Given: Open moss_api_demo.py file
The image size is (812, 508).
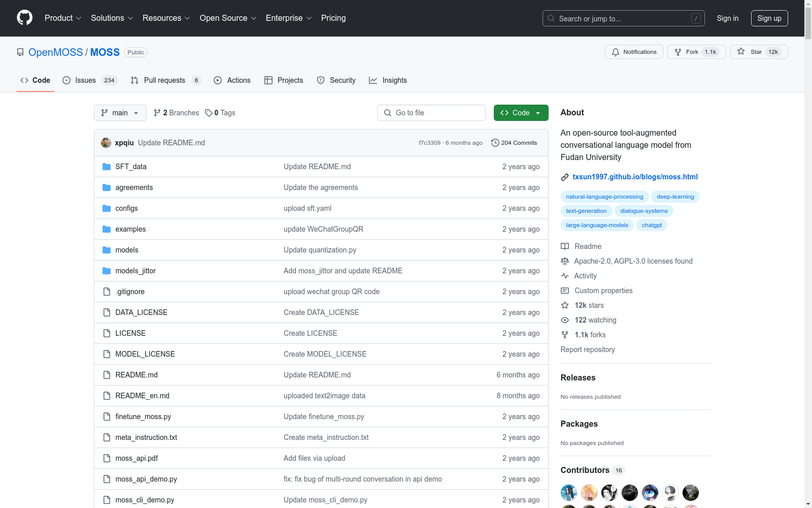Looking at the screenshot, I should (146, 479).
